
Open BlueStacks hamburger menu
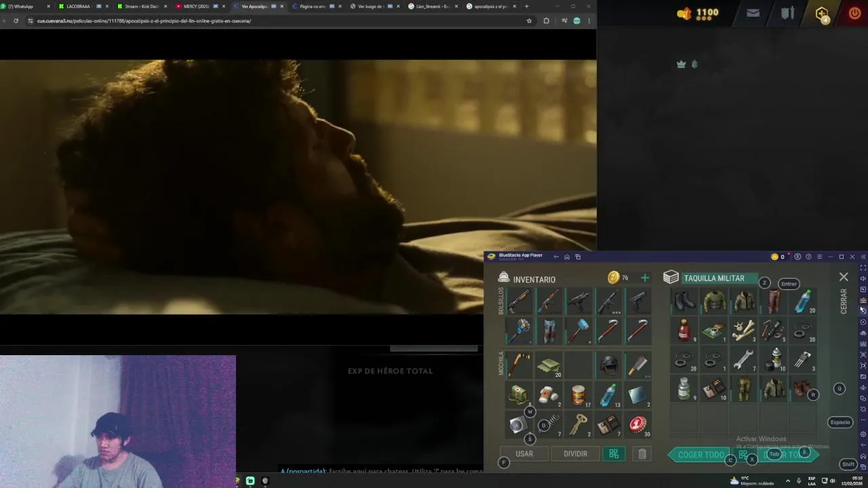[819, 257]
